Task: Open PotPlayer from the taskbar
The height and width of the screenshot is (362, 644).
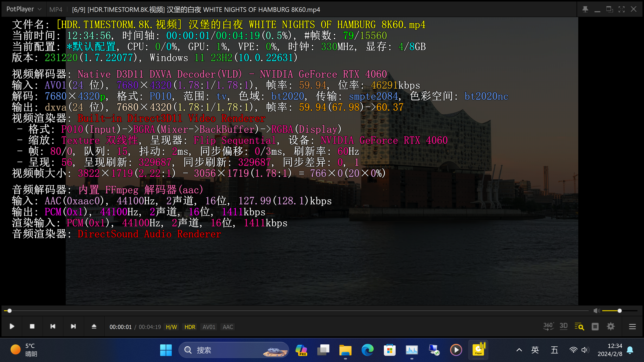Action: 478,350
